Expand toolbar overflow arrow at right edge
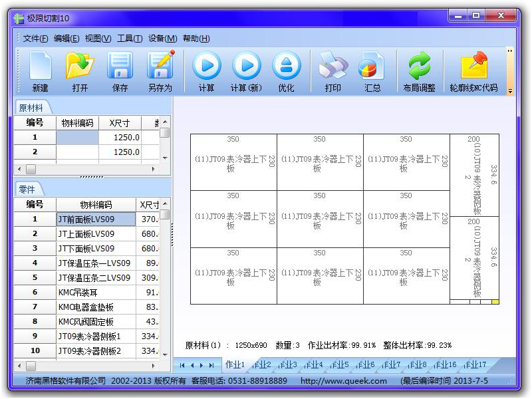Screen dimensions: 532x399 click(510, 90)
